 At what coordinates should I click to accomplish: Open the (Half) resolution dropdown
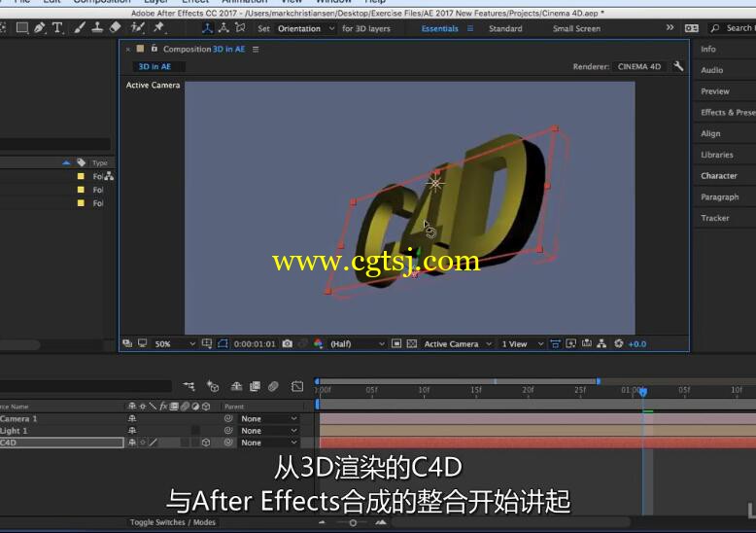point(358,343)
